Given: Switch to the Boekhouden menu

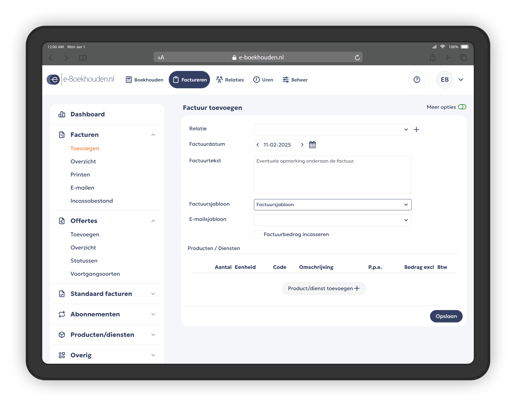Looking at the screenshot, I should 144,80.
